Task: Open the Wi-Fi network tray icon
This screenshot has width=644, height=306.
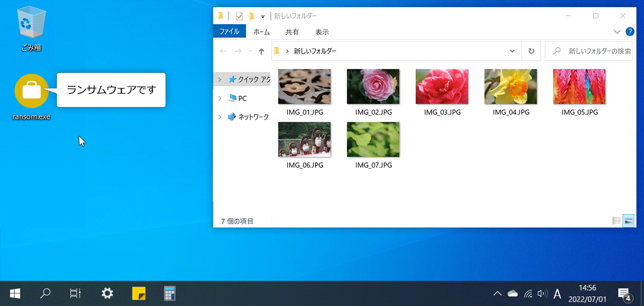Action: [x=528, y=293]
